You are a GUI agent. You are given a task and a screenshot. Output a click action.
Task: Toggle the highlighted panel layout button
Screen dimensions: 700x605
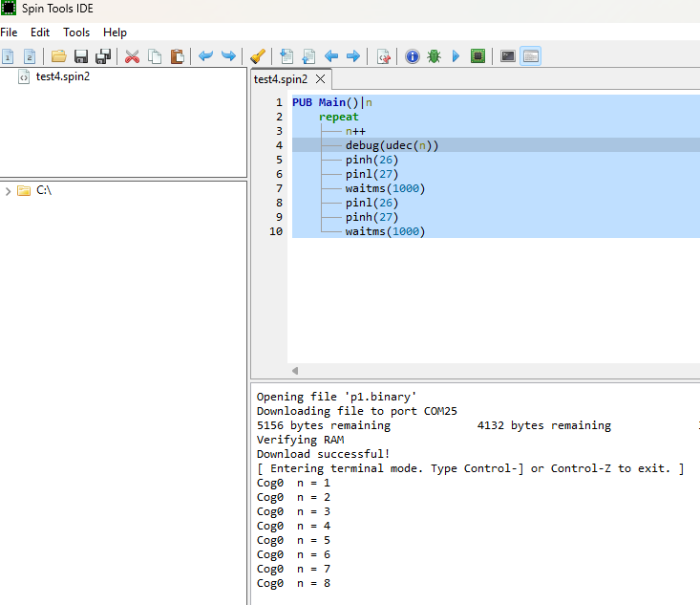[531, 56]
